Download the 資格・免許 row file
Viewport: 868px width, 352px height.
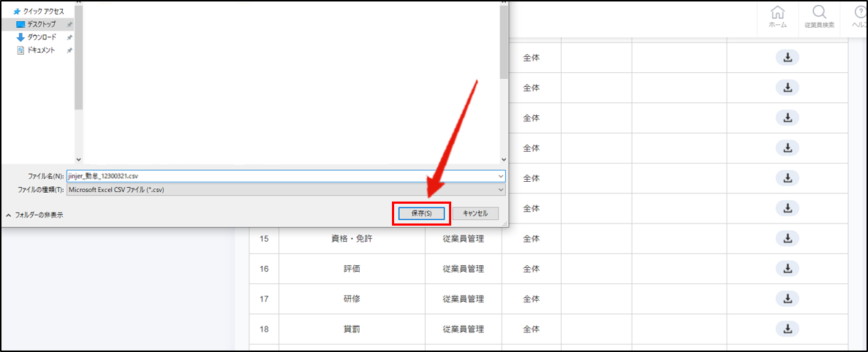click(787, 239)
